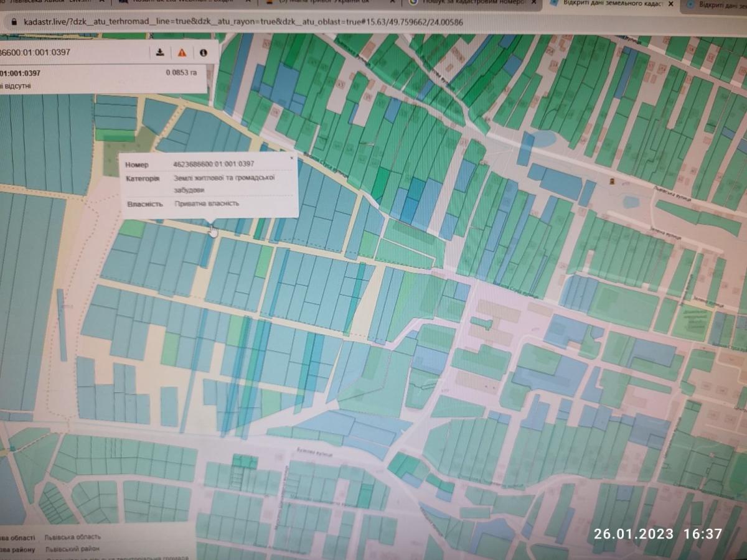Click the download icon in the search bar
This screenshot has width=747, height=560.
(x=160, y=52)
